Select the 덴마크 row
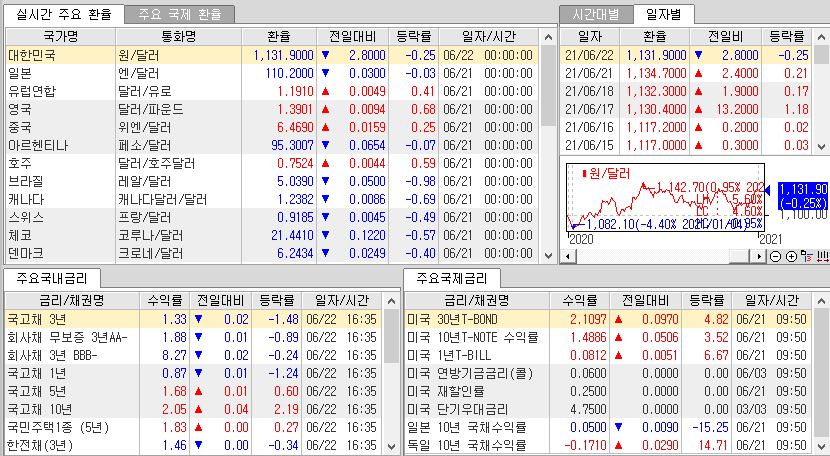Image resolution: width=830 pixels, height=456 pixels. click(273, 253)
